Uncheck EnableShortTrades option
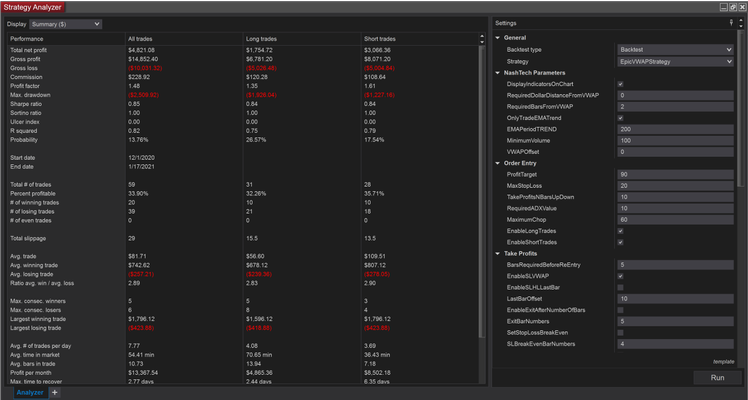 tap(622, 242)
